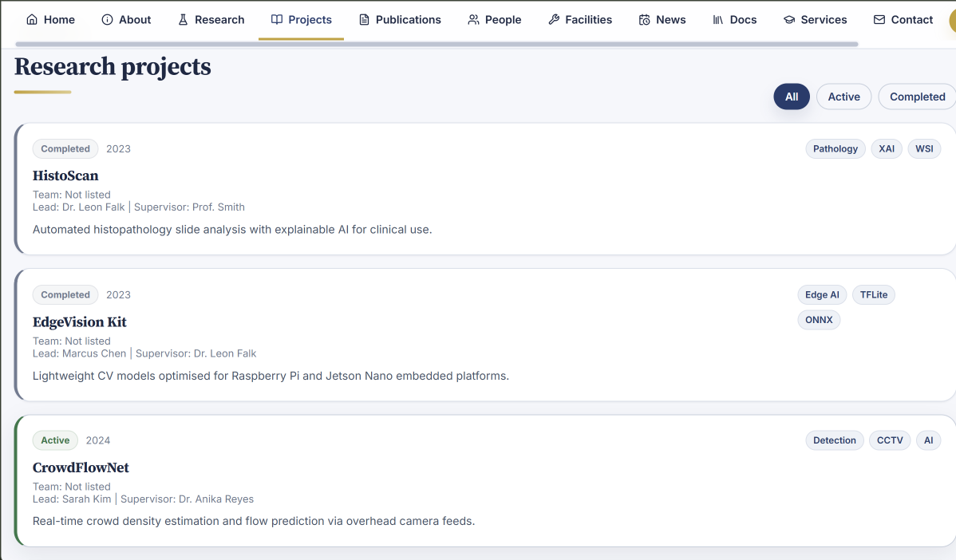Screen dimensions: 956x560
Task: Click the TFLite tag
Action: pos(874,295)
